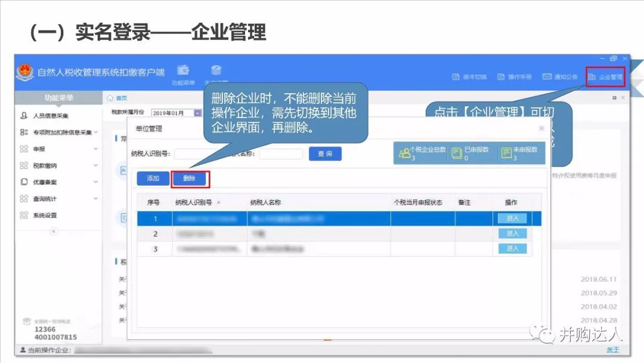Click the 个税企业总数 statistic icon

pos(404,153)
